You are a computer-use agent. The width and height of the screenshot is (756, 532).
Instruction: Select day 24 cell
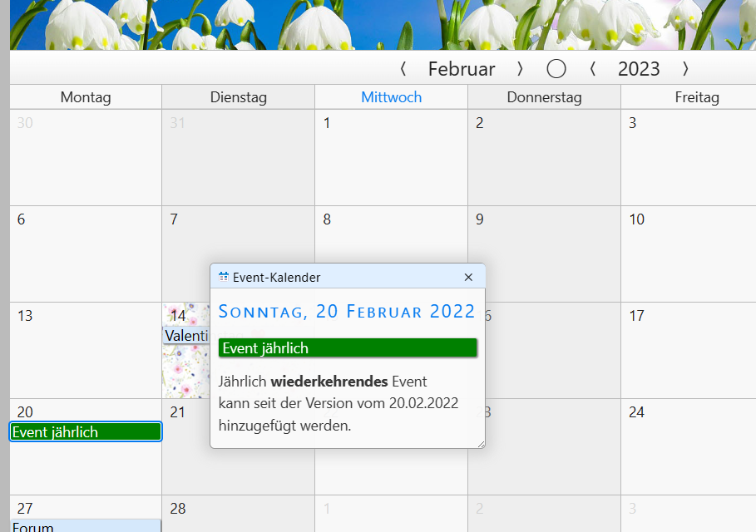(x=688, y=446)
